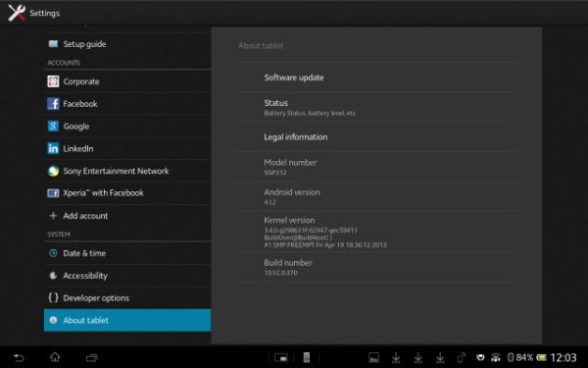The width and height of the screenshot is (588, 368).
Task: Tap the 12:03 clock in status bar
Action: coord(563,357)
